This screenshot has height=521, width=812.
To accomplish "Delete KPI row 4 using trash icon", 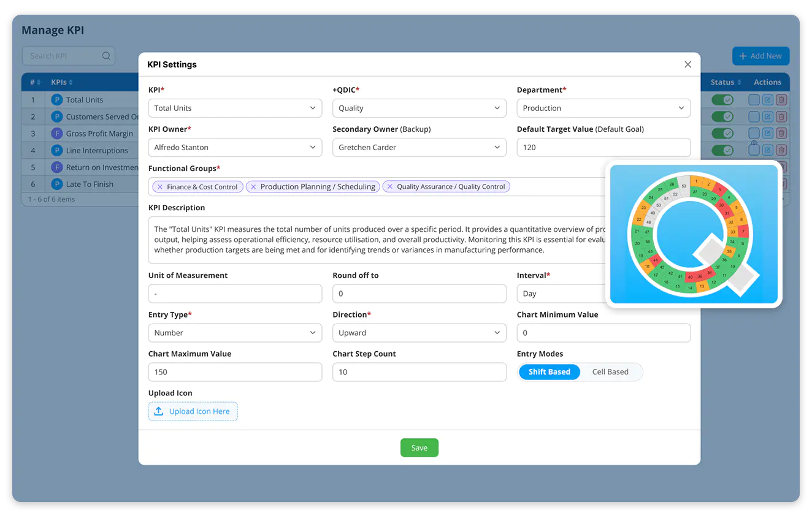I will 781,150.
